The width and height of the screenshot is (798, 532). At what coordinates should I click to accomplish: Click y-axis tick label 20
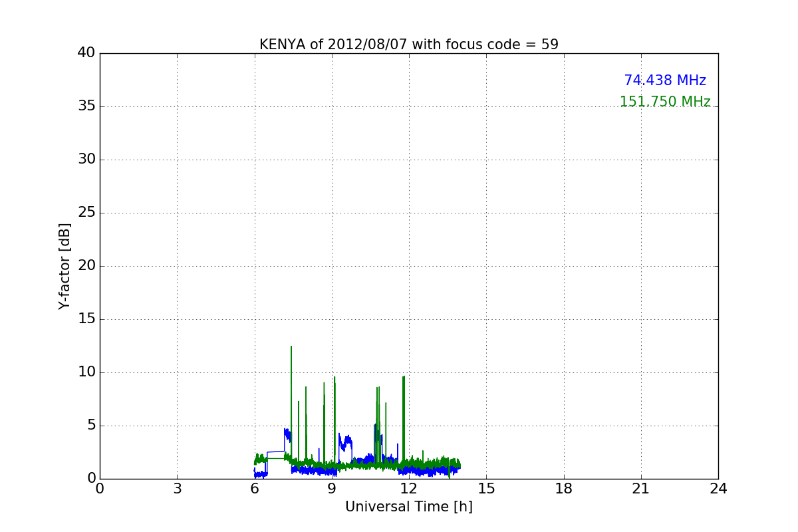86,266
